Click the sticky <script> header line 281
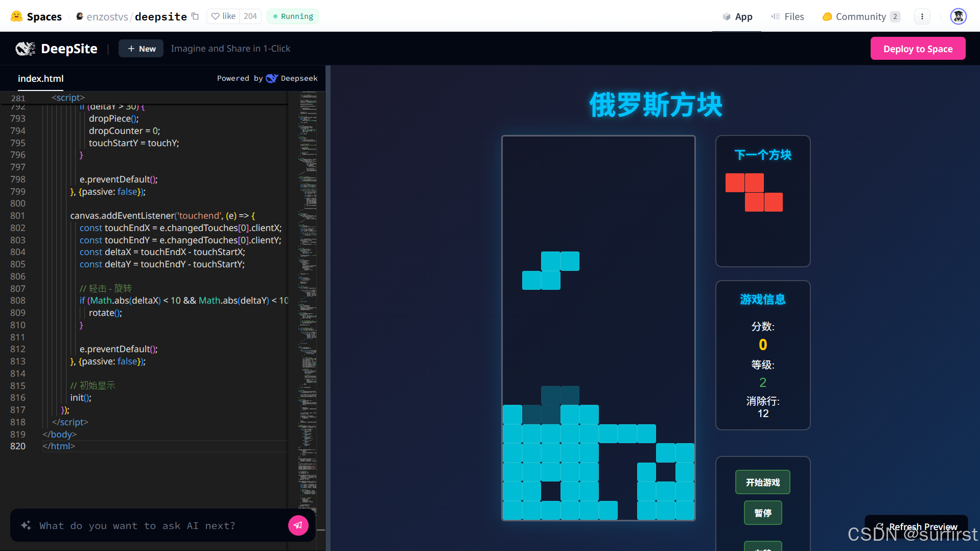Viewport: 980px width, 551px height. [68, 98]
